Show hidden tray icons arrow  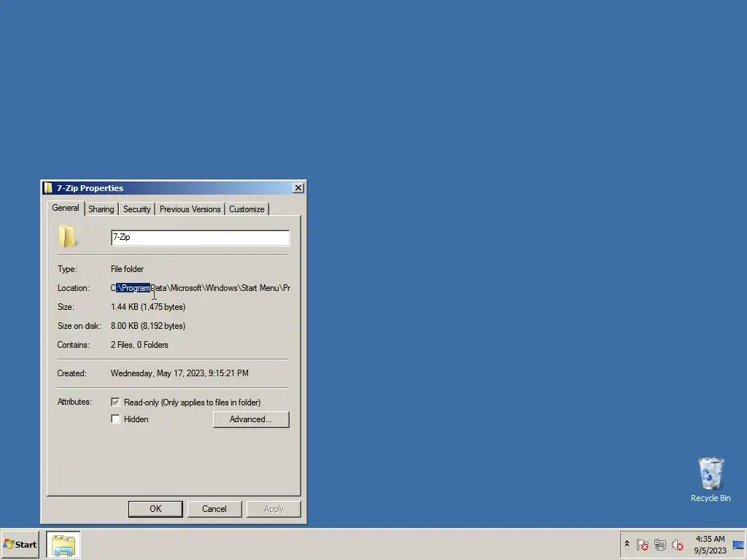tap(627, 544)
